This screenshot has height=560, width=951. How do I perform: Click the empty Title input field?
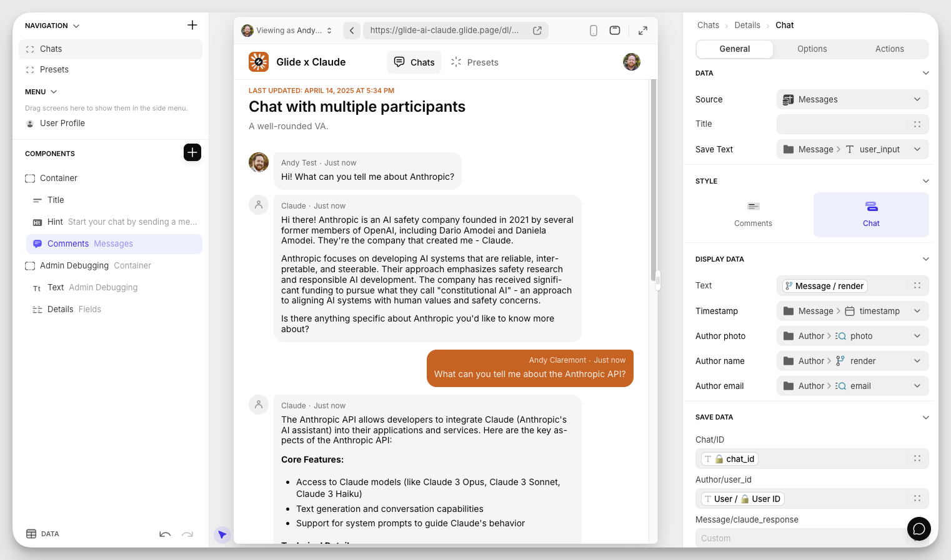842,124
